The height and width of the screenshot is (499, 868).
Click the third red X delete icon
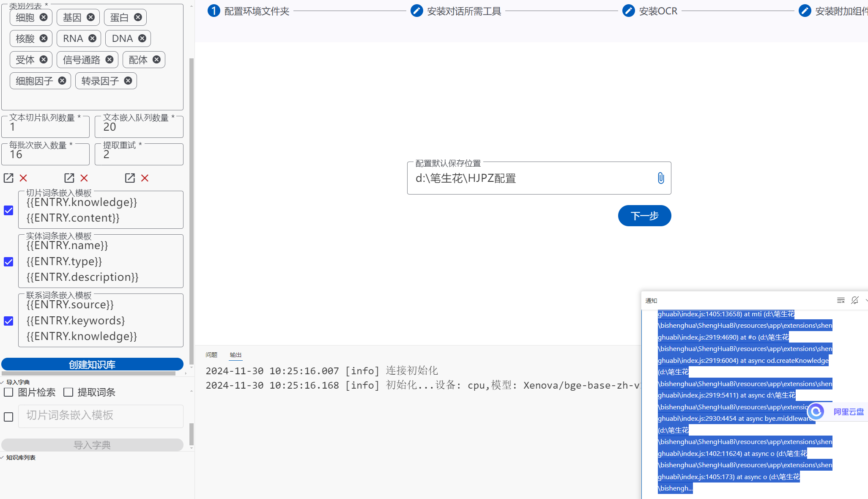point(145,178)
